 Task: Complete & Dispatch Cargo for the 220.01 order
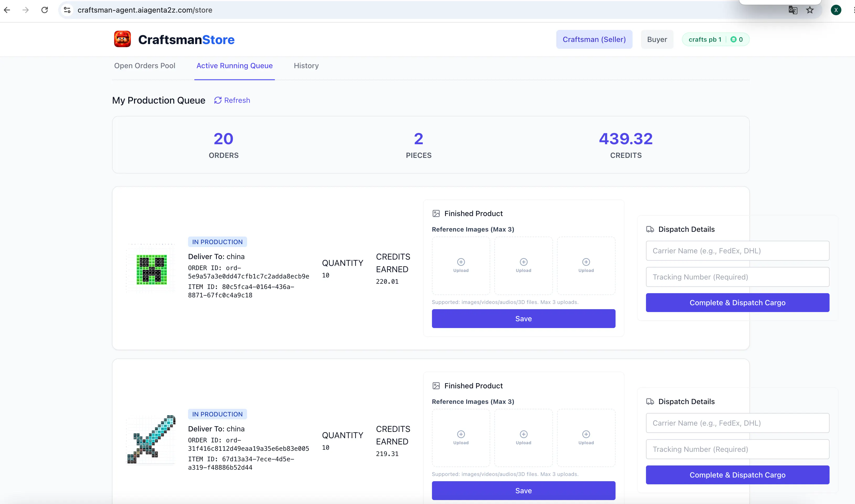[738, 303]
